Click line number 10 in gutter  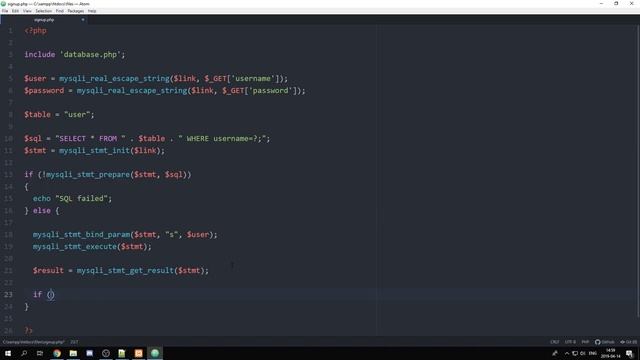(x=8, y=138)
